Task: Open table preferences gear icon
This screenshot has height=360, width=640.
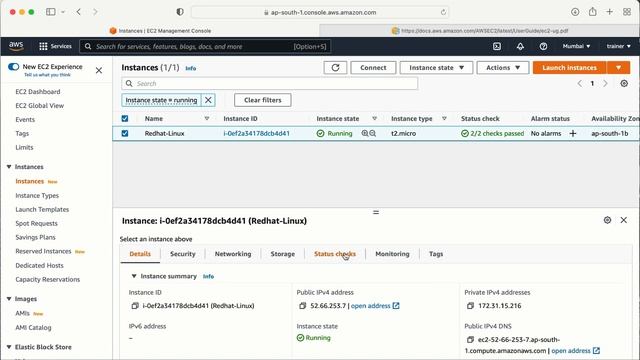Action: [x=624, y=84]
